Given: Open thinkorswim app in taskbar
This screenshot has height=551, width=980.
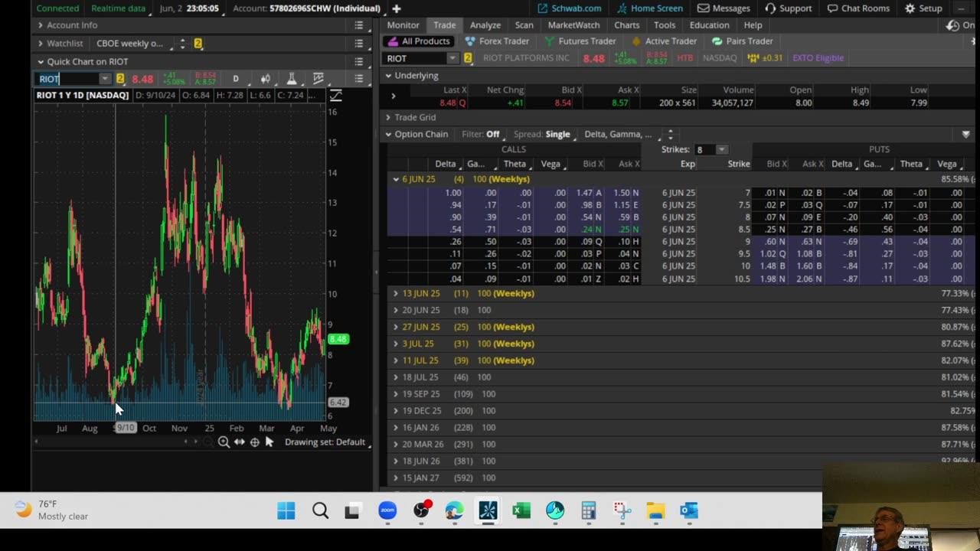Looking at the screenshot, I should click(488, 510).
